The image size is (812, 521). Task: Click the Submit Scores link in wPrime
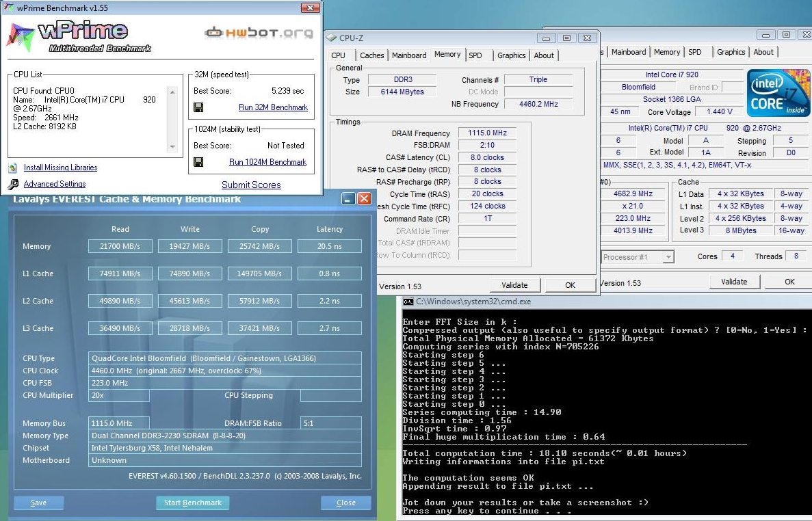(251, 185)
